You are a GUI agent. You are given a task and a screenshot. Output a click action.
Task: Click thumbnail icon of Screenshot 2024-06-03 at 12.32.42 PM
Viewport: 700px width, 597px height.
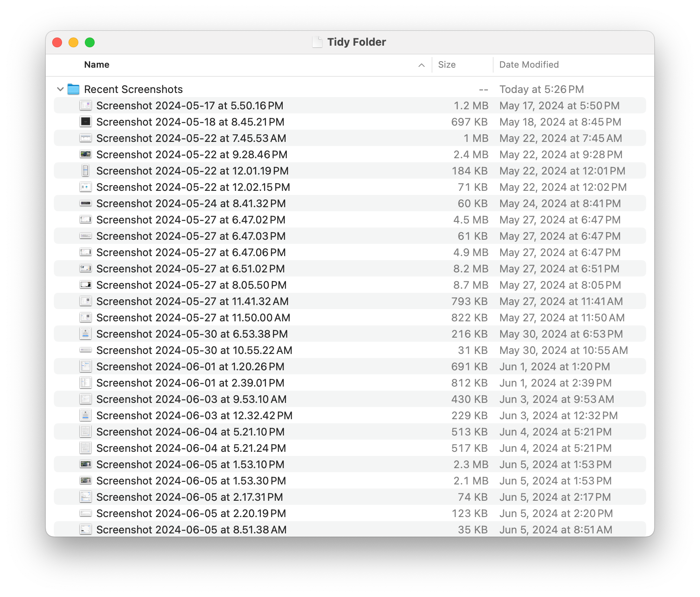pos(86,416)
